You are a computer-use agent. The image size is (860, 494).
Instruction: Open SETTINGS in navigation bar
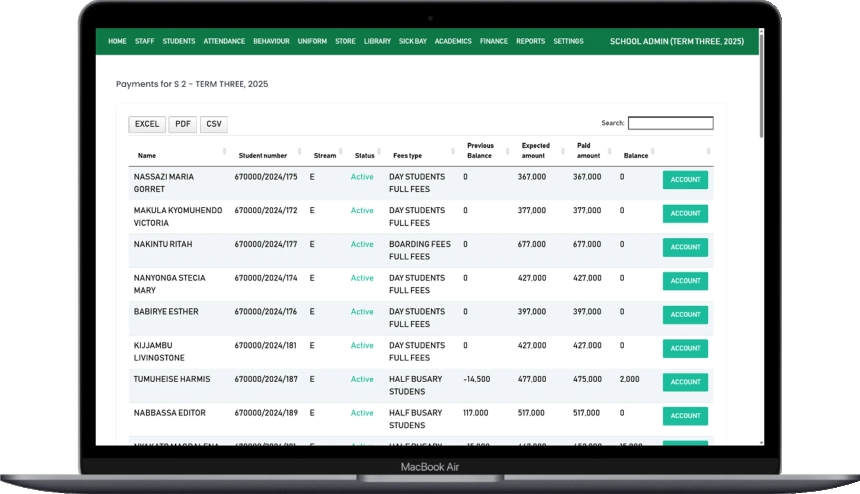click(x=568, y=41)
